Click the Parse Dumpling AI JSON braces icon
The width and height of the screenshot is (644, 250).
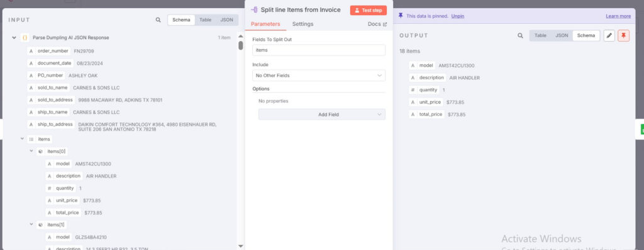click(x=25, y=37)
